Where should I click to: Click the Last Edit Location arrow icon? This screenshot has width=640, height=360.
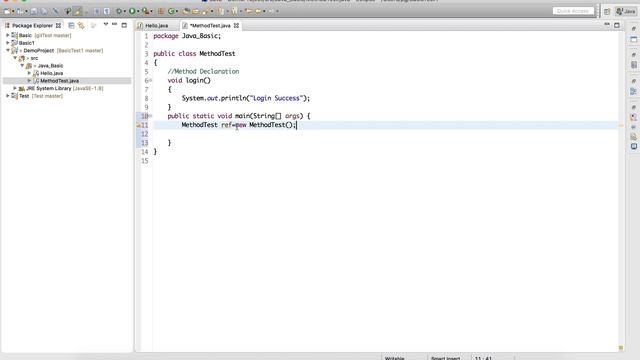[248, 11]
